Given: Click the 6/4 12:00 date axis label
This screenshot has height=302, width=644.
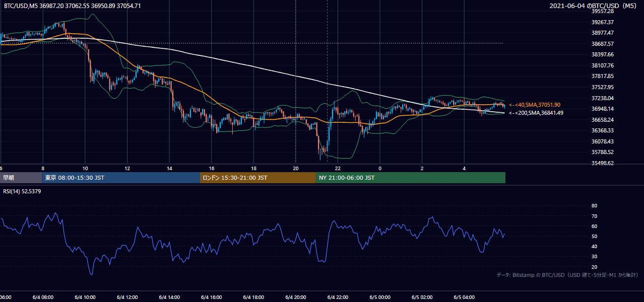Looking at the screenshot, I should (x=127, y=297).
